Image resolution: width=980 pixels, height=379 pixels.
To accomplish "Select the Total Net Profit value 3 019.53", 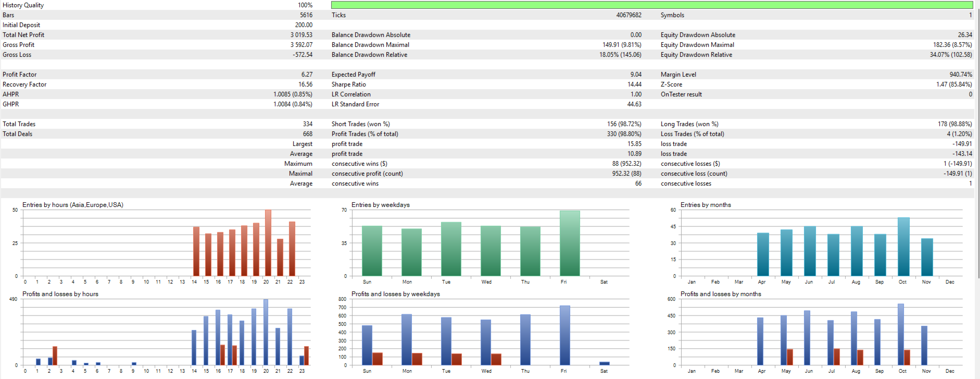I will [301, 35].
